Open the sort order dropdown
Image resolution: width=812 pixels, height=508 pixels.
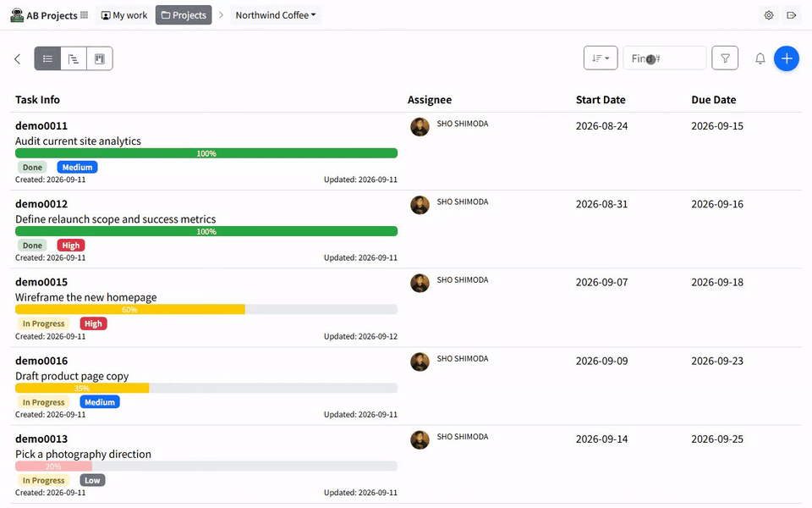601,58
